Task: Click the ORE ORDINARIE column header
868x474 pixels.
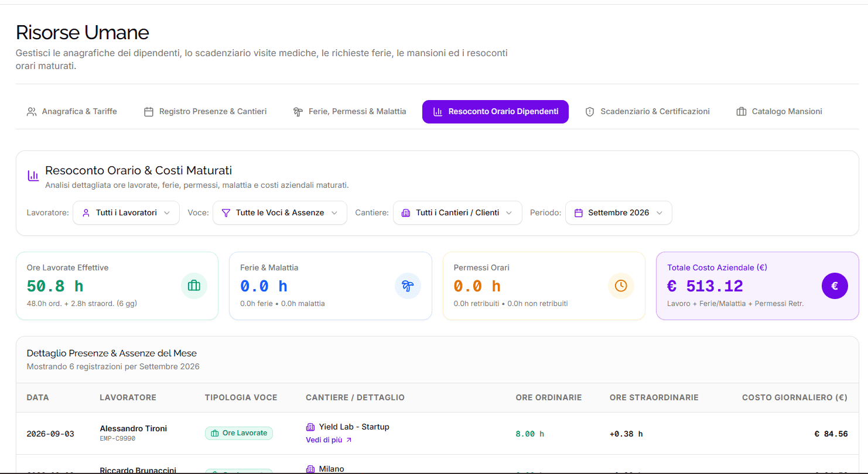Action: (x=549, y=398)
